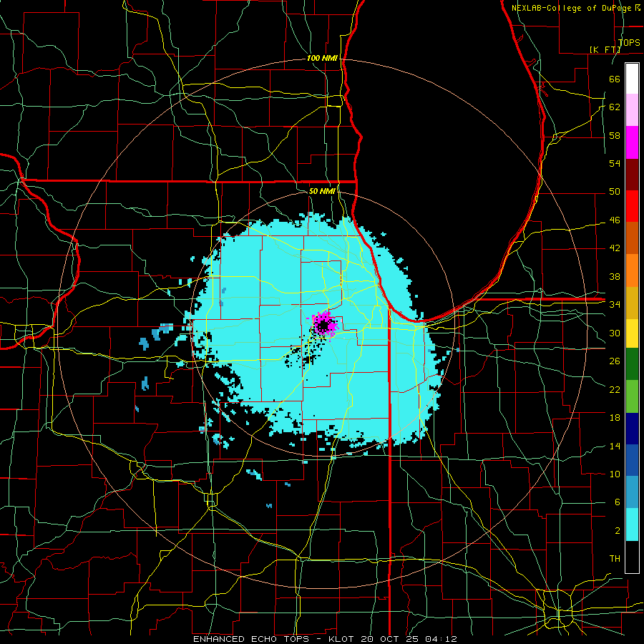The width and height of the screenshot is (644, 644).
Task: Click the magenta echo core at radar center
Action: pyautogui.click(x=324, y=324)
